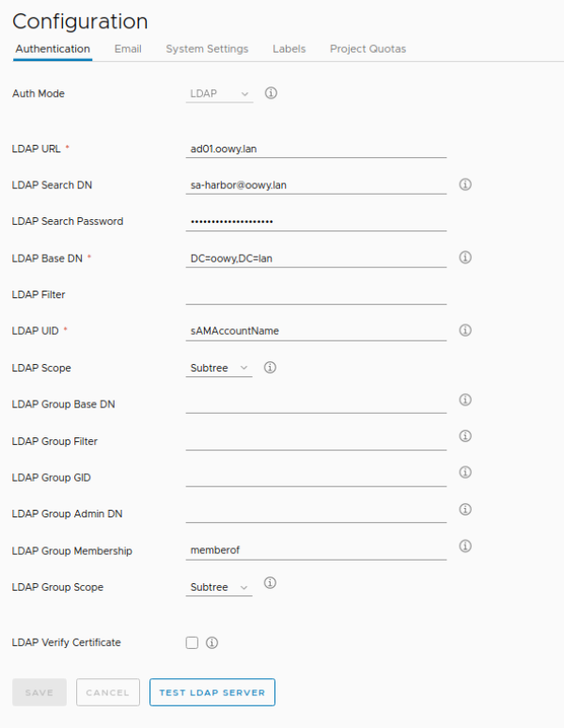Click the Test LDAP Server button
This screenshot has height=728, width=564.
click(211, 692)
